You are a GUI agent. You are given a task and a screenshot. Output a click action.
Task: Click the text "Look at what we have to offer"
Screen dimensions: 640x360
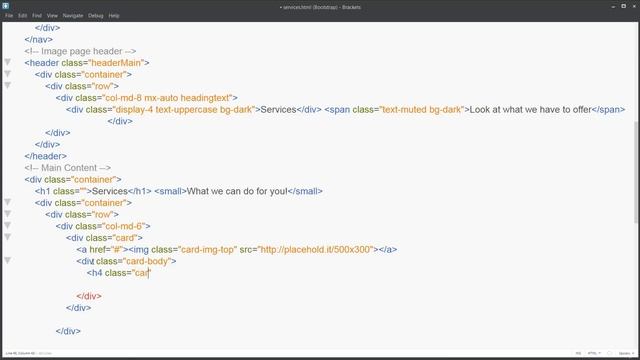point(531,109)
